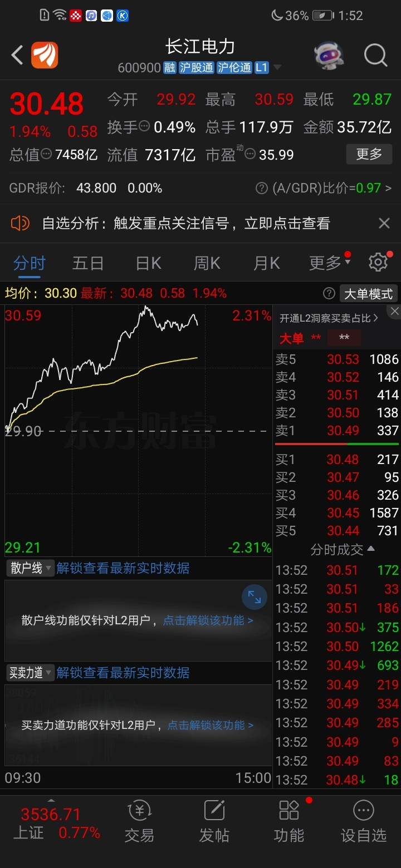The width and height of the screenshot is (401, 868).
Task: Open the 沪股通 tag
Action: 197,68
